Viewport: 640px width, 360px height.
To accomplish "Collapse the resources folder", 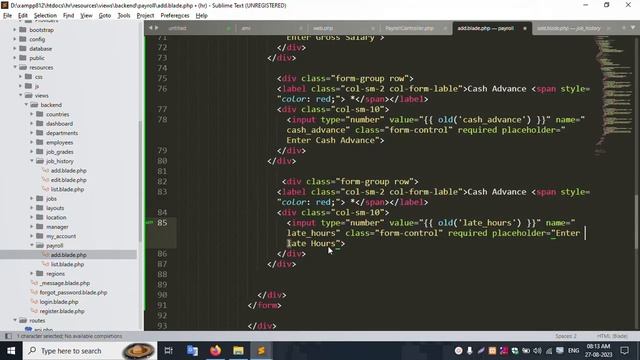I will pos(15,67).
